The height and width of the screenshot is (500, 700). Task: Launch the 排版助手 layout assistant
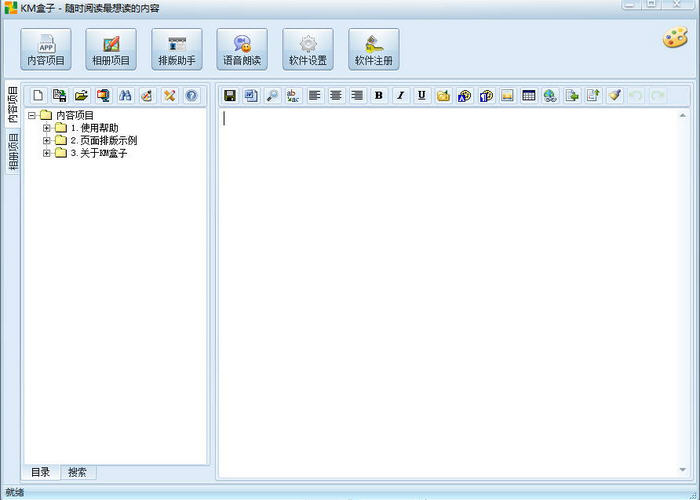[x=177, y=49]
